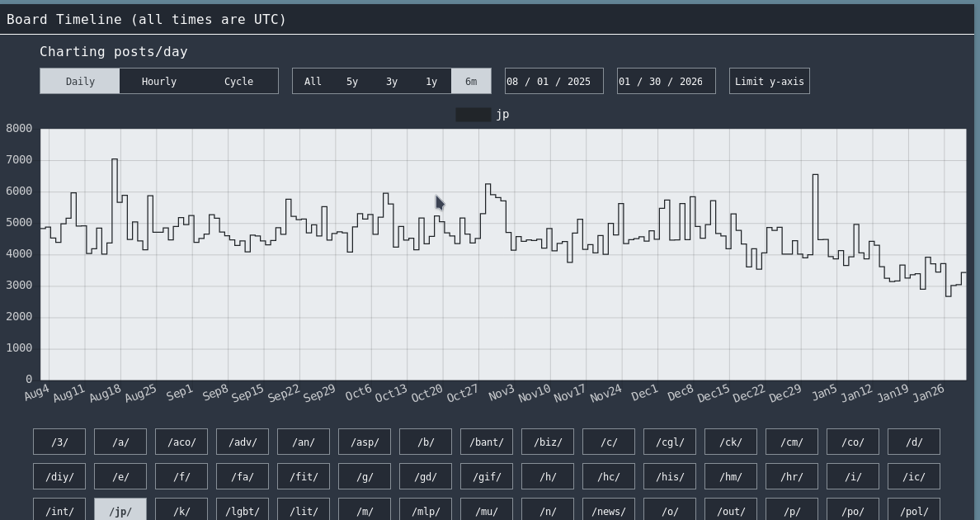Click the Aug18 peak on the chart
This screenshot has width=980, height=520.
coord(115,160)
